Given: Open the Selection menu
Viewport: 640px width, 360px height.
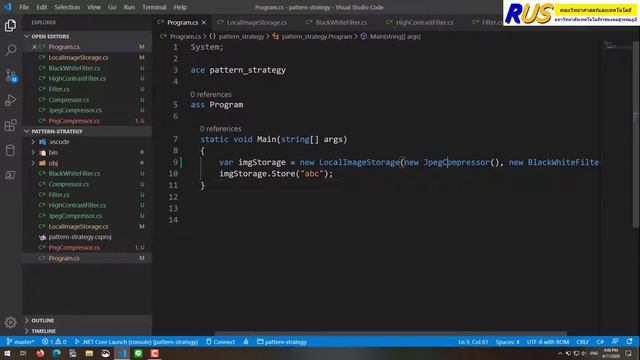Looking at the screenshot, I should pyautogui.click(x=67, y=7).
